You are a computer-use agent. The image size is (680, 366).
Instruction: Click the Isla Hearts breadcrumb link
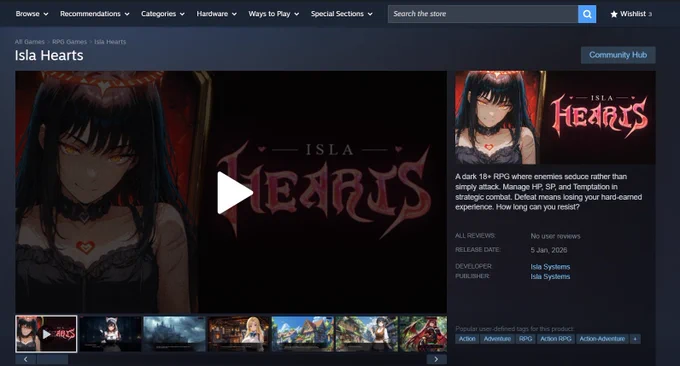point(110,42)
